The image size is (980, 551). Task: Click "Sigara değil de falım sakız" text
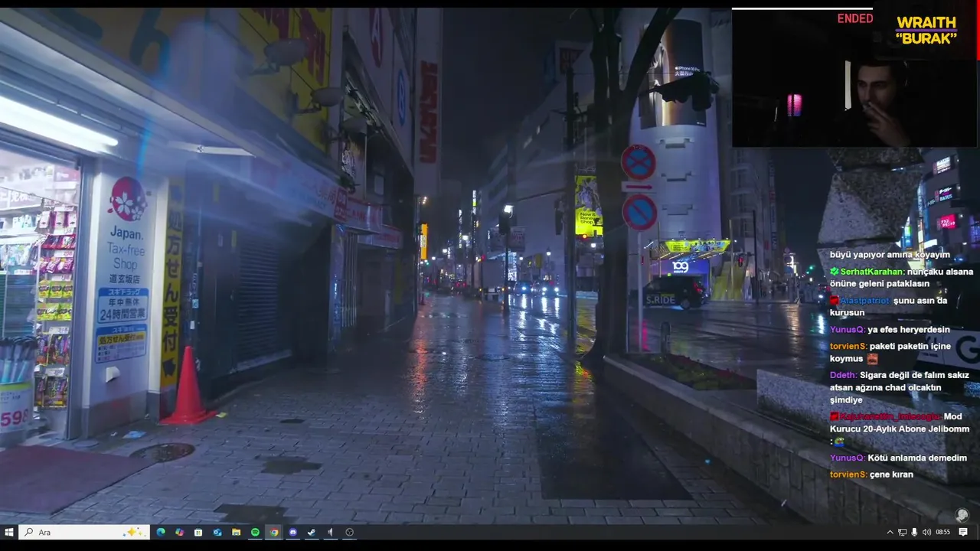pos(914,375)
